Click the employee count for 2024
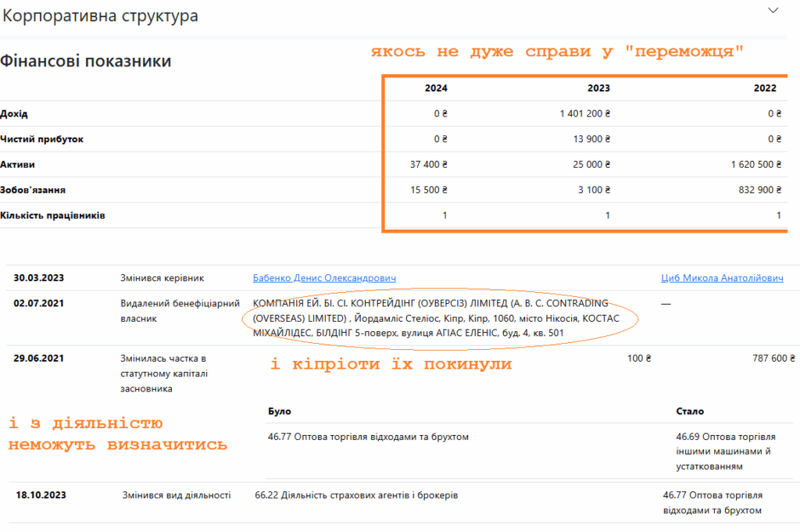This screenshot has width=800, height=532. click(445, 216)
